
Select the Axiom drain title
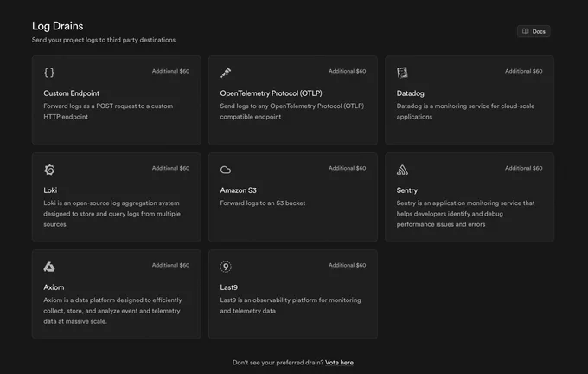click(x=54, y=287)
